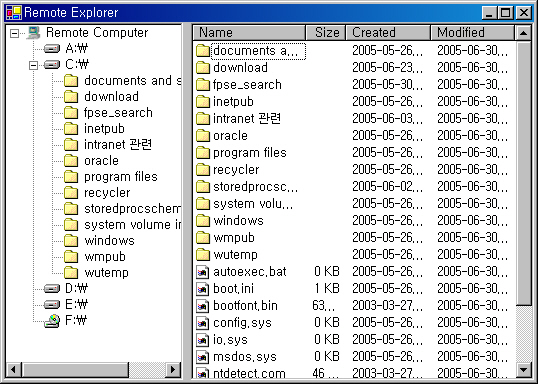The width and height of the screenshot is (538, 384).
Task: Sort file list by Modified column
Action: click(473, 33)
